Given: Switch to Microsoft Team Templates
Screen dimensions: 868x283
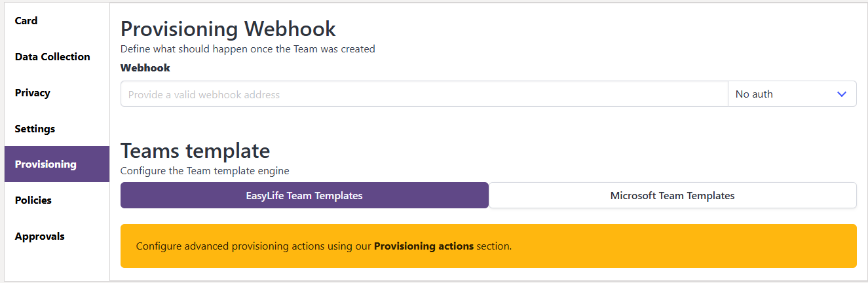Looking at the screenshot, I should pyautogui.click(x=672, y=195).
